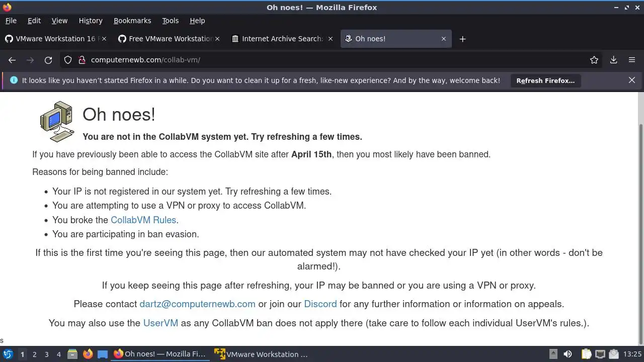Switch to virtual desktop 3

[x=46, y=354]
